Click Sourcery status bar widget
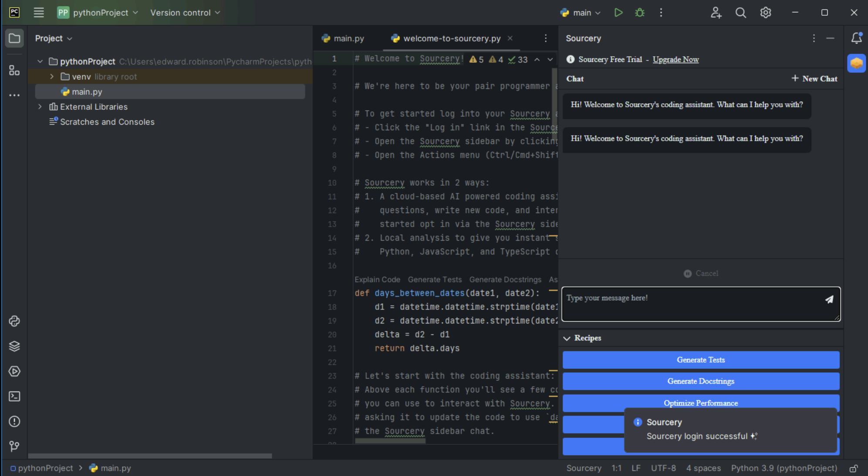Image resolution: width=868 pixels, height=476 pixels. 584,469
